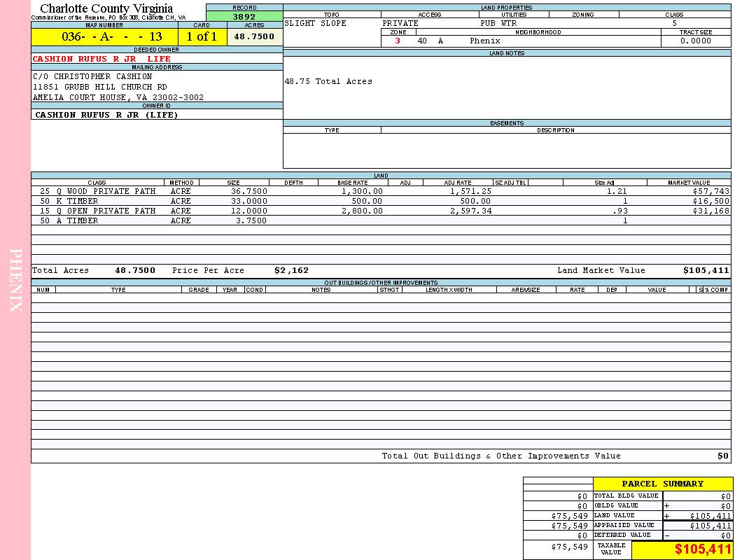Click the EASEMENTS section header
The width and height of the screenshot is (735, 560).
pyautogui.click(x=507, y=123)
